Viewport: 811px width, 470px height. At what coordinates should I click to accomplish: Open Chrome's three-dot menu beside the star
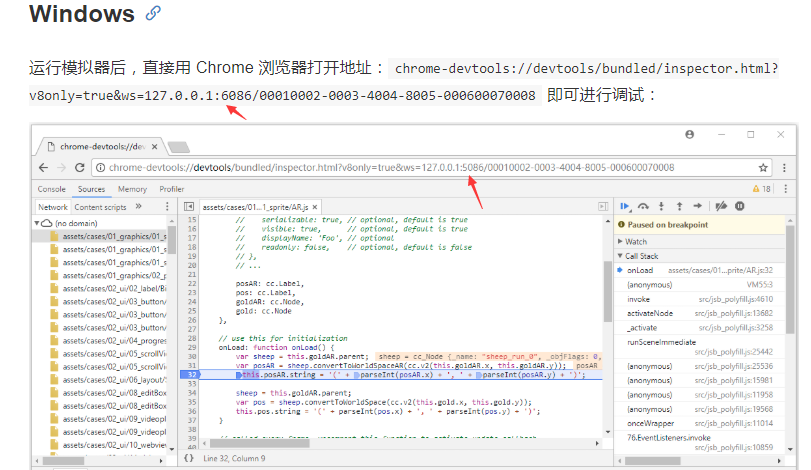(x=784, y=168)
